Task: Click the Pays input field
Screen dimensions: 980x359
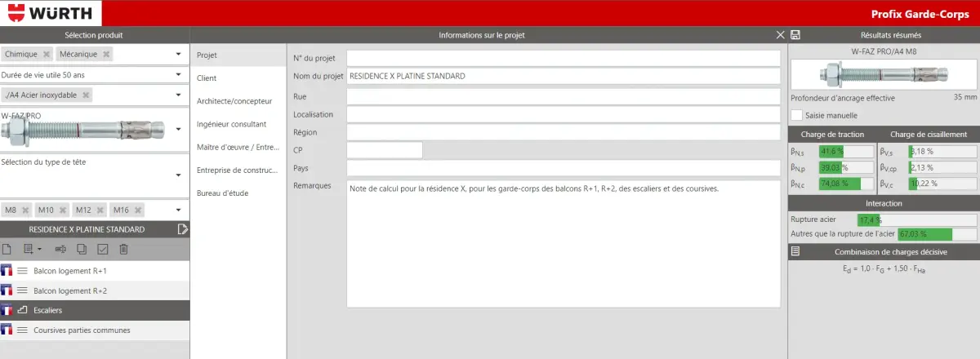Action: point(563,168)
